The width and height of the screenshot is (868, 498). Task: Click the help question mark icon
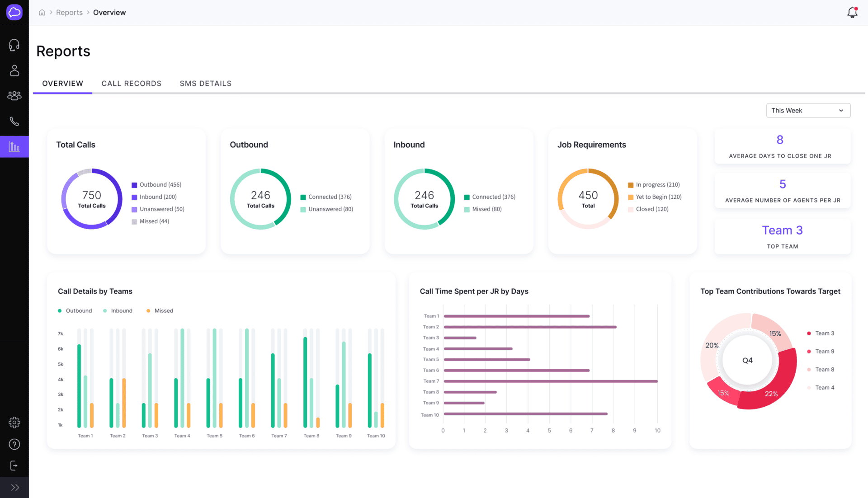14,444
